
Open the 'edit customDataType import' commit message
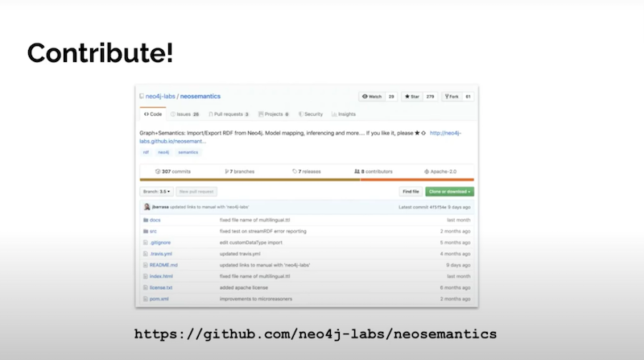click(251, 242)
